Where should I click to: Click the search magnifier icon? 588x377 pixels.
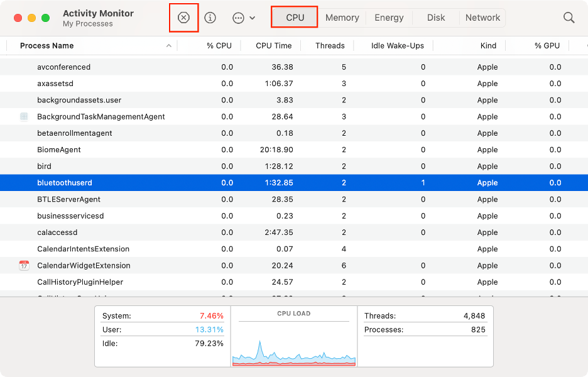[569, 18]
